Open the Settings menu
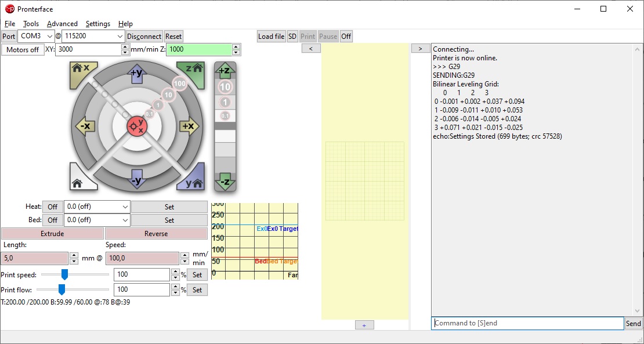This screenshot has width=644, height=344. [x=97, y=24]
